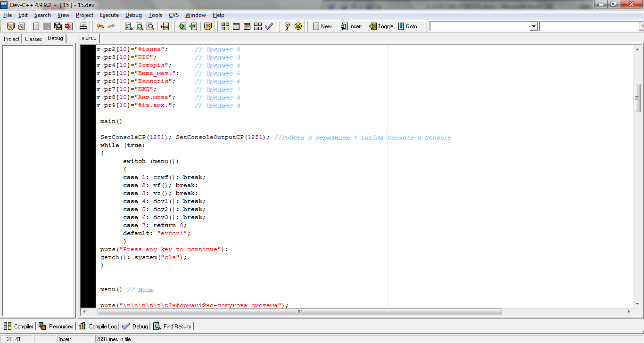Create a new source file via toolbar icon
644x343 pixels.
(36, 26)
